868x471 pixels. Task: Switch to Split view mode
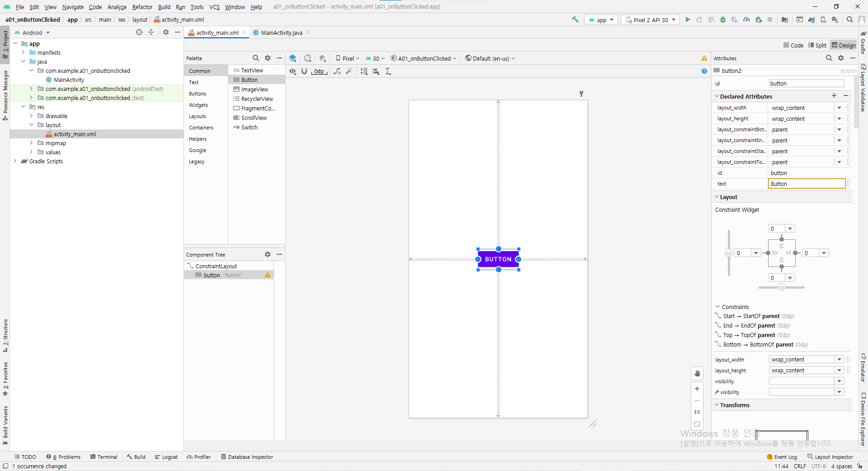pyautogui.click(x=817, y=45)
